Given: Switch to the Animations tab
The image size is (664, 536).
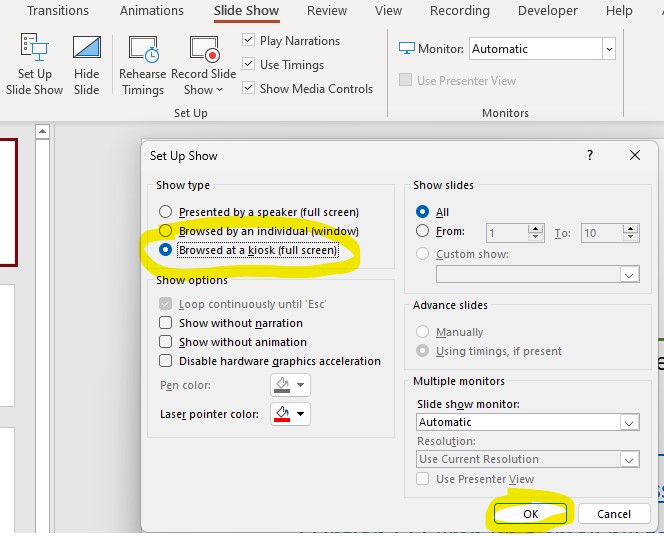Looking at the screenshot, I should coord(151,11).
